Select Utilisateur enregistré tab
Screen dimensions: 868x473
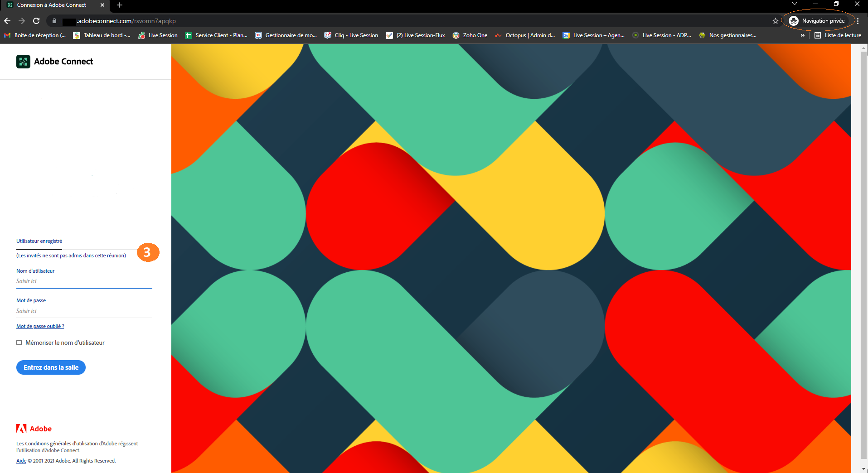pos(39,241)
